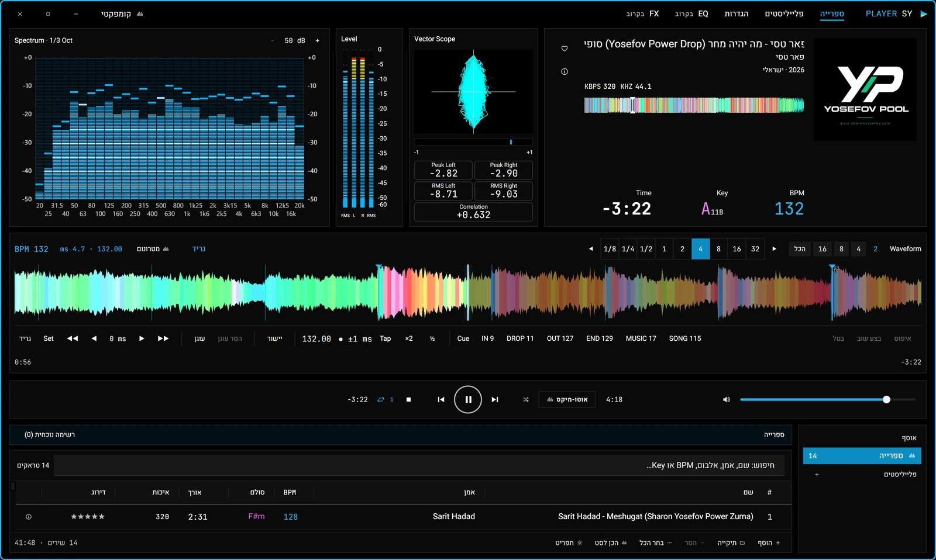The width and height of the screenshot is (936, 560).
Task: Sort the library by BPM column header
Action: pyautogui.click(x=290, y=493)
